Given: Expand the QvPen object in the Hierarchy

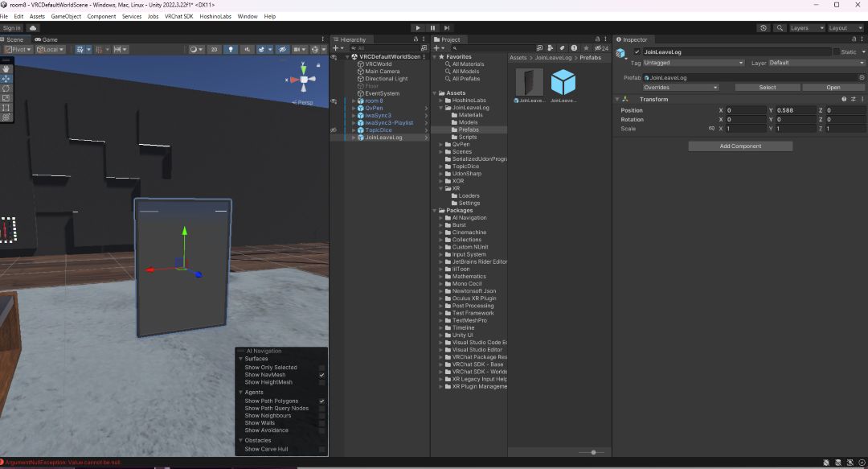Looking at the screenshot, I should tap(353, 108).
